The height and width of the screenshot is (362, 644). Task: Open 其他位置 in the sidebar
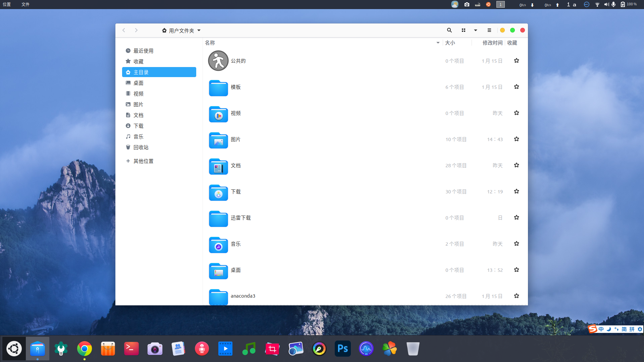pyautogui.click(x=143, y=161)
